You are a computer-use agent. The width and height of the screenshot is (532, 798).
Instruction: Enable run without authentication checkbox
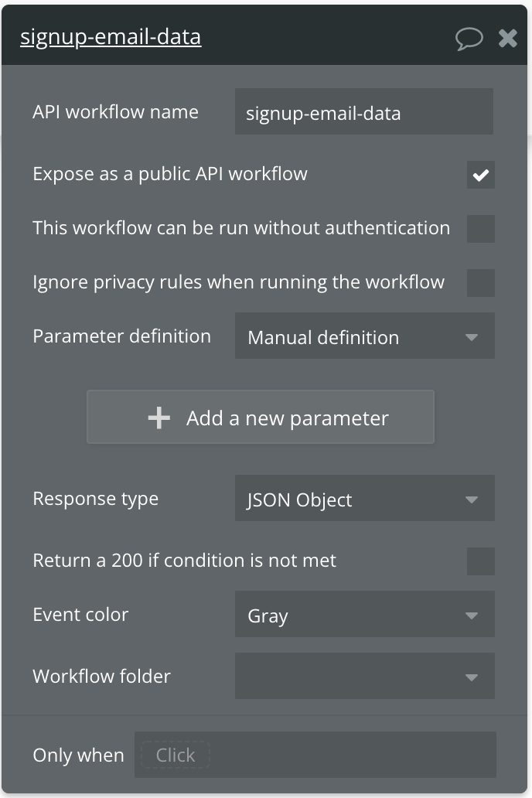[x=480, y=229]
